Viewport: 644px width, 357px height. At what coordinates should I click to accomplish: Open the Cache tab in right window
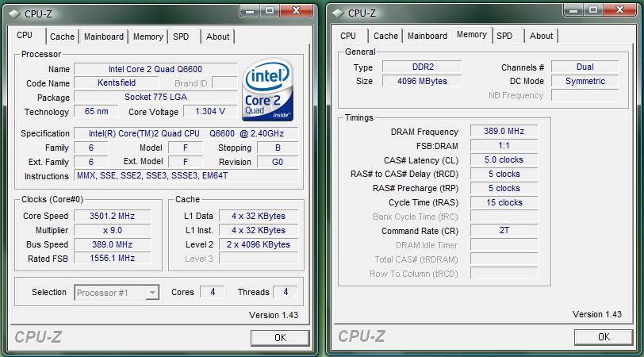(385, 36)
